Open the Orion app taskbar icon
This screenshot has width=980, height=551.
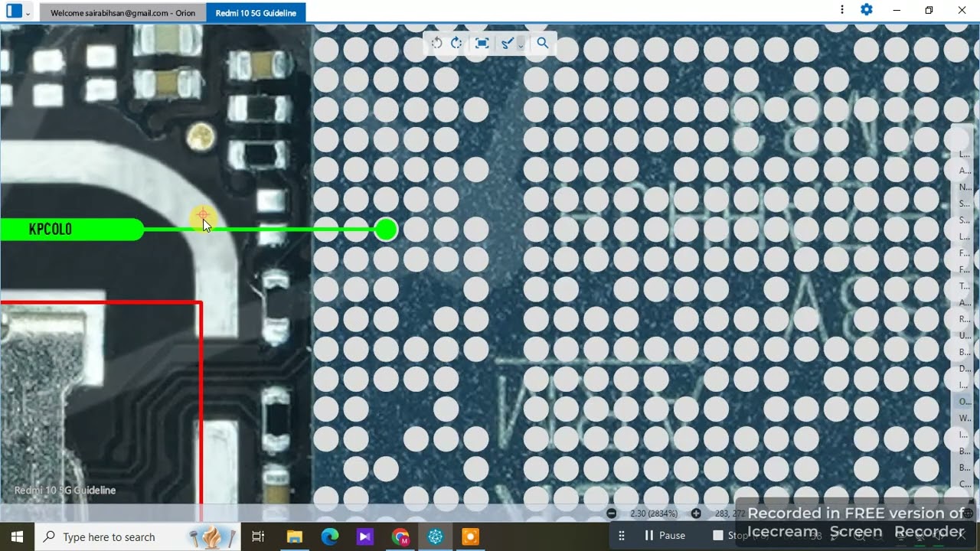point(436,536)
